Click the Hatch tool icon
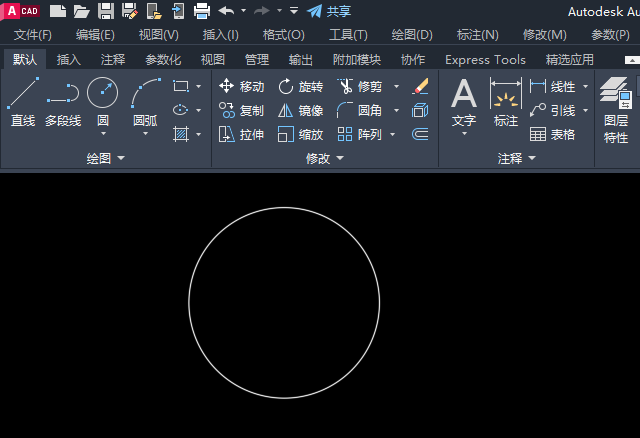This screenshot has width=640, height=438. coord(181,134)
